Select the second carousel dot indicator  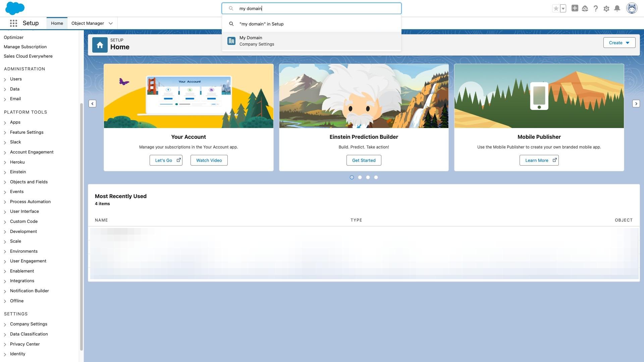pos(360,177)
